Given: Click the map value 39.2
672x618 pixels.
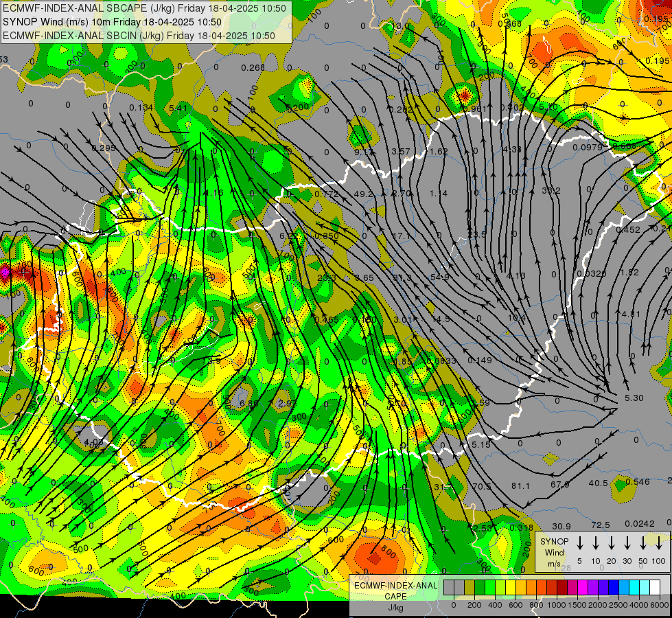Looking at the screenshot, I should pos(551,190).
